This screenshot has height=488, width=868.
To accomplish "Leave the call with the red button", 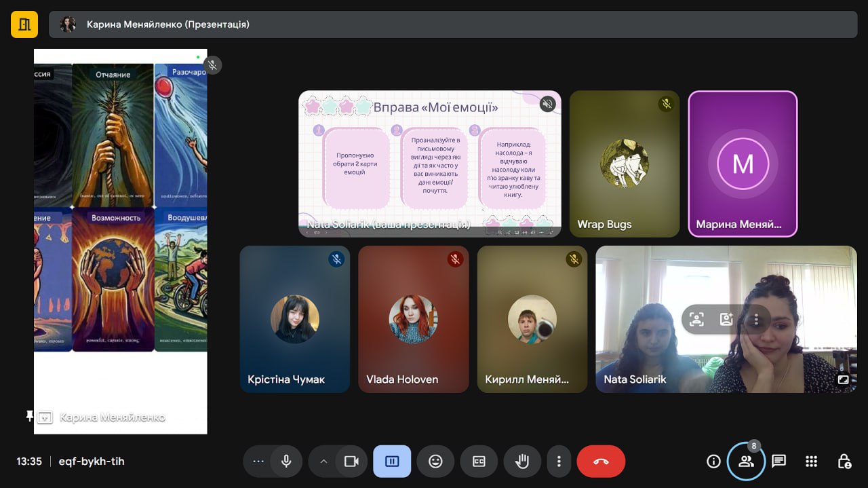I will (x=601, y=462).
